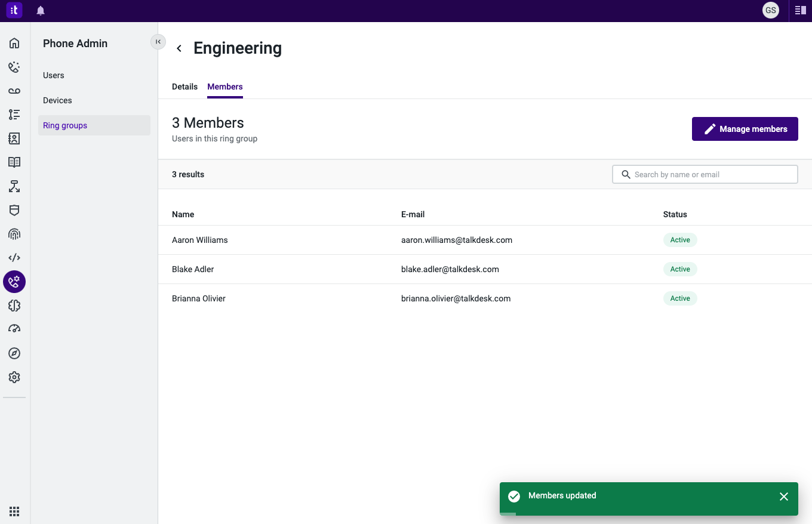Open the speedometer dashboard icon in sidebar
The height and width of the screenshot is (524, 812).
tap(14, 329)
